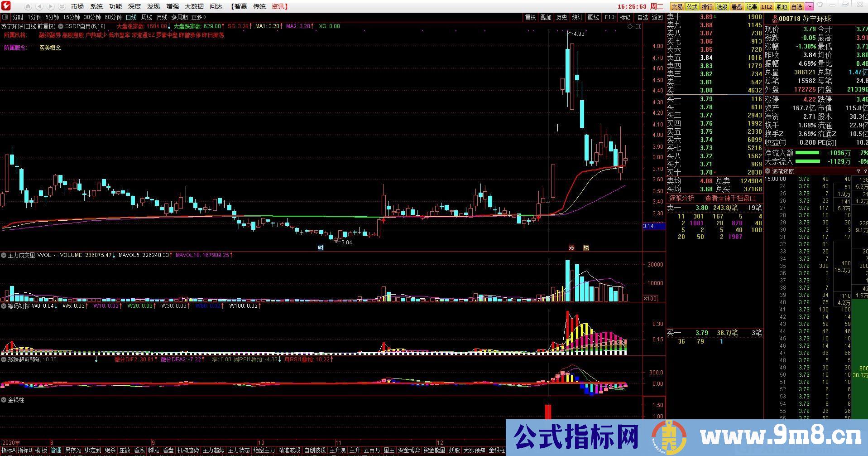Screen dimensions: 868x456
Task: Click the F10 button
Action: coord(609,17)
